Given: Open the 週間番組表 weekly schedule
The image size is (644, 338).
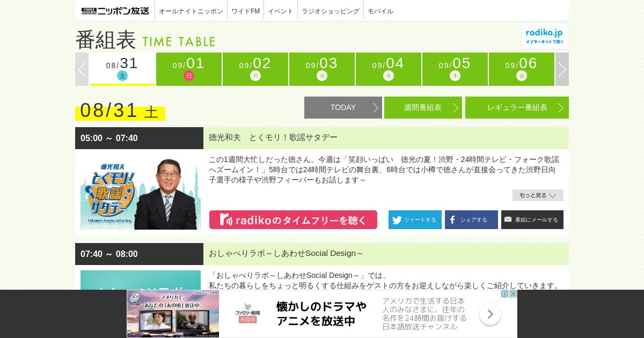Looking at the screenshot, I should click(x=423, y=107).
